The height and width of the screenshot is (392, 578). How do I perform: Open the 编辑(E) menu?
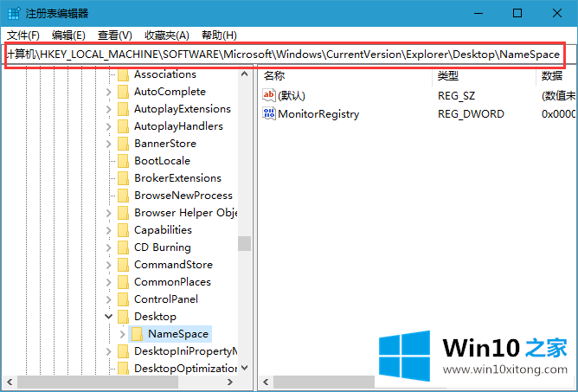tap(68, 35)
